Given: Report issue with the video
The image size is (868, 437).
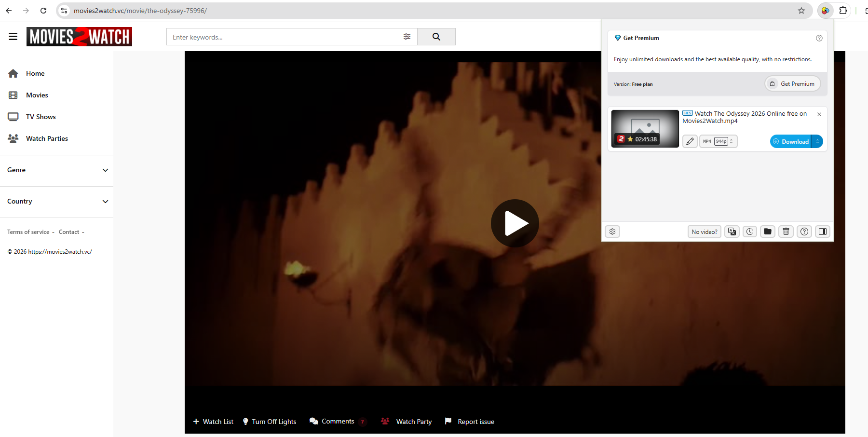Looking at the screenshot, I should tap(470, 422).
